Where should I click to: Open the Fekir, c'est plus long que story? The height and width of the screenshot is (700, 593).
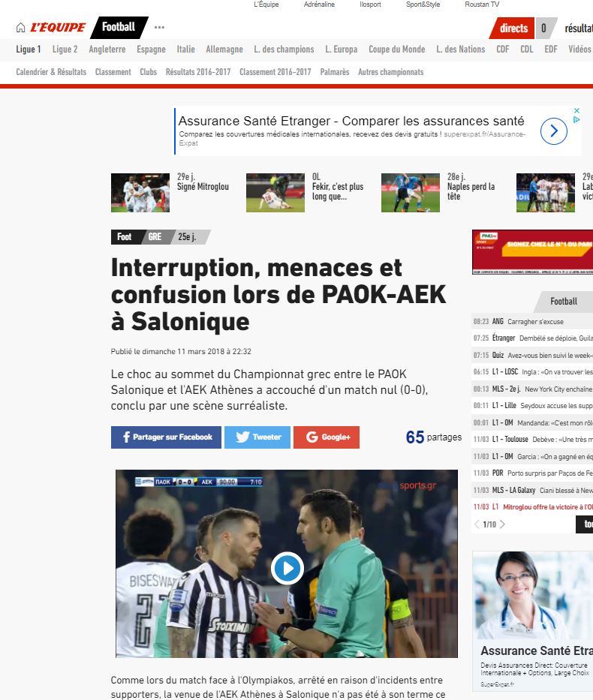pos(338,187)
